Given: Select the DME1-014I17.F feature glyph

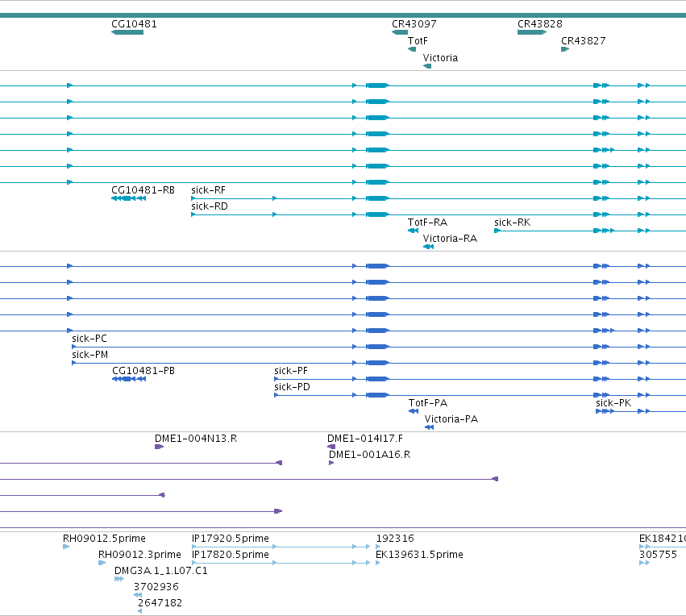Looking at the screenshot, I should point(331,447).
